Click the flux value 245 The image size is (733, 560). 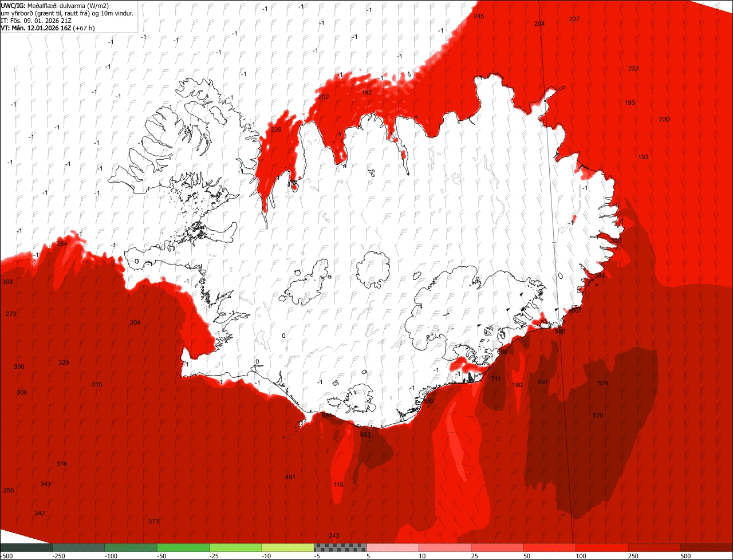[x=479, y=16]
